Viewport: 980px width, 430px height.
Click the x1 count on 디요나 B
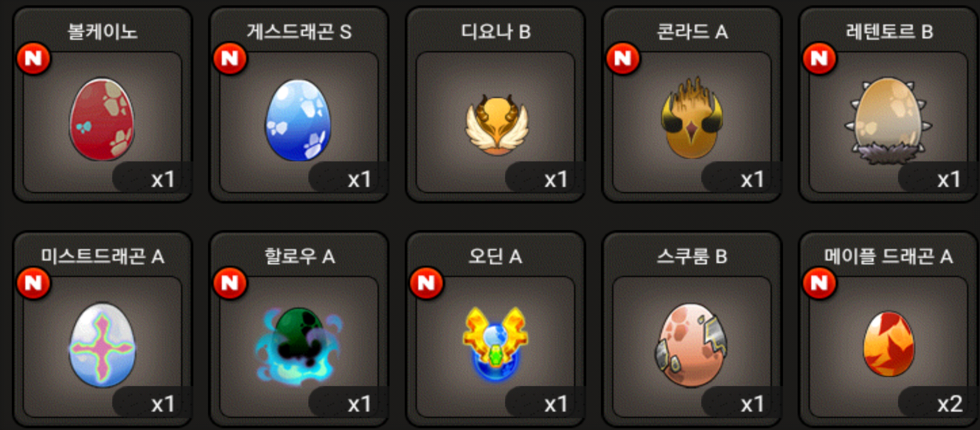point(556,180)
